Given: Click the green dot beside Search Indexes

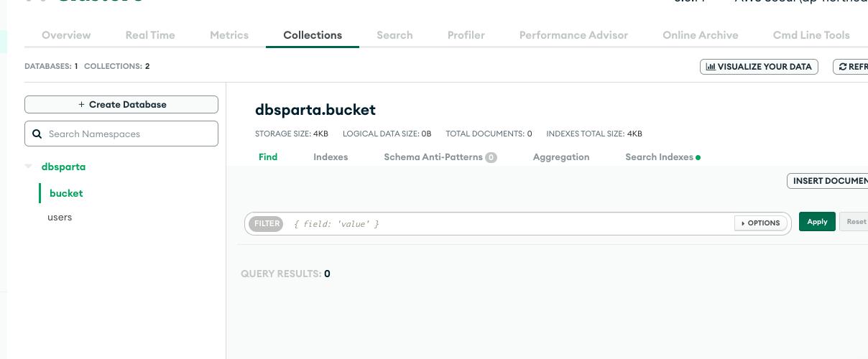Looking at the screenshot, I should click(698, 157).
